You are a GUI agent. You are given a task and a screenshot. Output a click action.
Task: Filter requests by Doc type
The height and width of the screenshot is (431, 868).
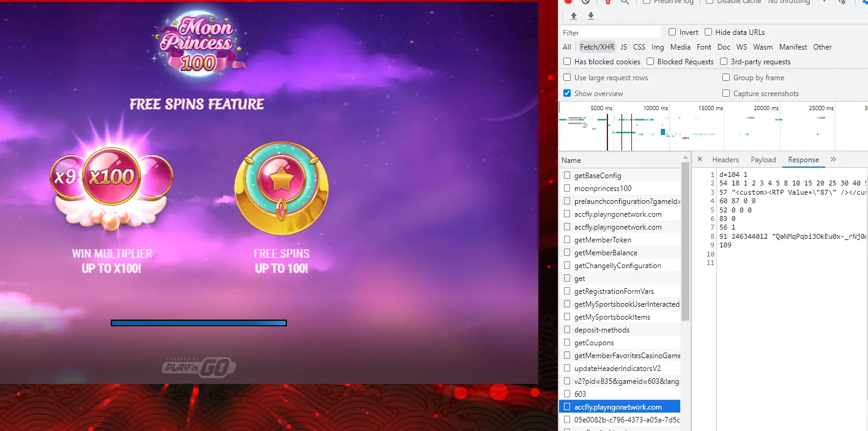724,47
